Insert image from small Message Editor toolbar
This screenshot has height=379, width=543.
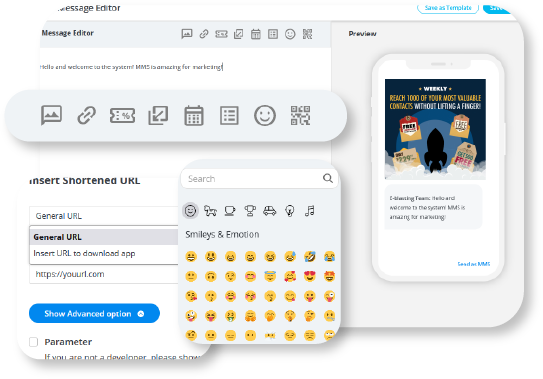coord(187,34)
